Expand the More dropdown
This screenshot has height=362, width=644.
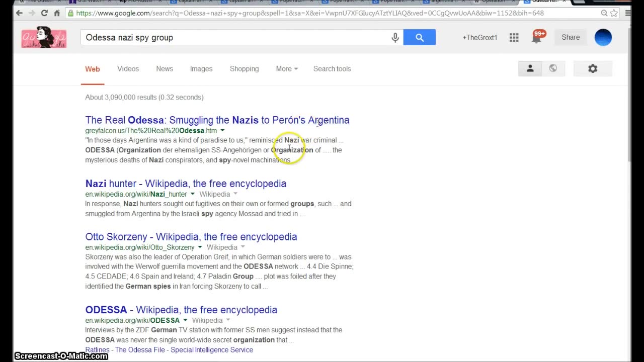tap(287, 69)
